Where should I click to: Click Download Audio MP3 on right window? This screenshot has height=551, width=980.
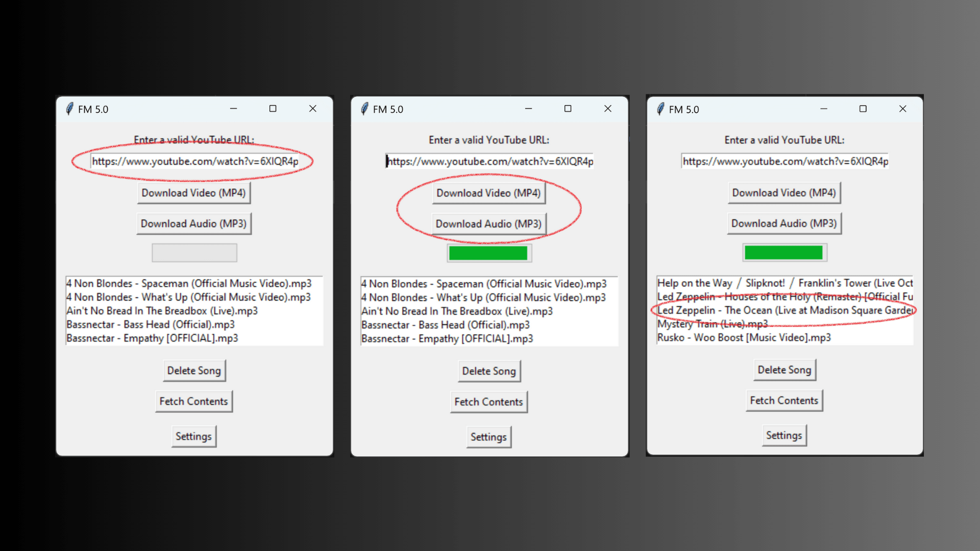pyautogui.click(x=783, y=222)
